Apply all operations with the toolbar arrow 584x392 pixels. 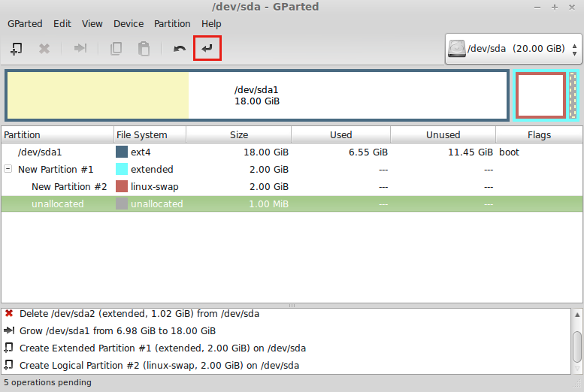[207, 49]
